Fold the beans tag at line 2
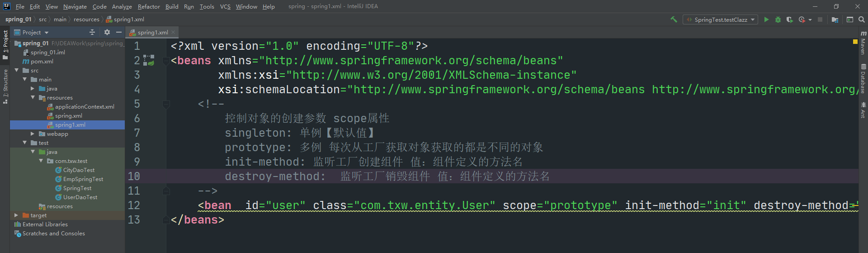This screenshot has height=253, width=868. point(166,60)
